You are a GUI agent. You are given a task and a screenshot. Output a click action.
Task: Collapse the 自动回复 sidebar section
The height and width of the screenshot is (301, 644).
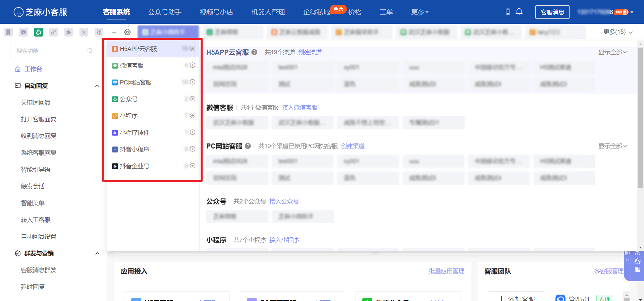(97, 86)
